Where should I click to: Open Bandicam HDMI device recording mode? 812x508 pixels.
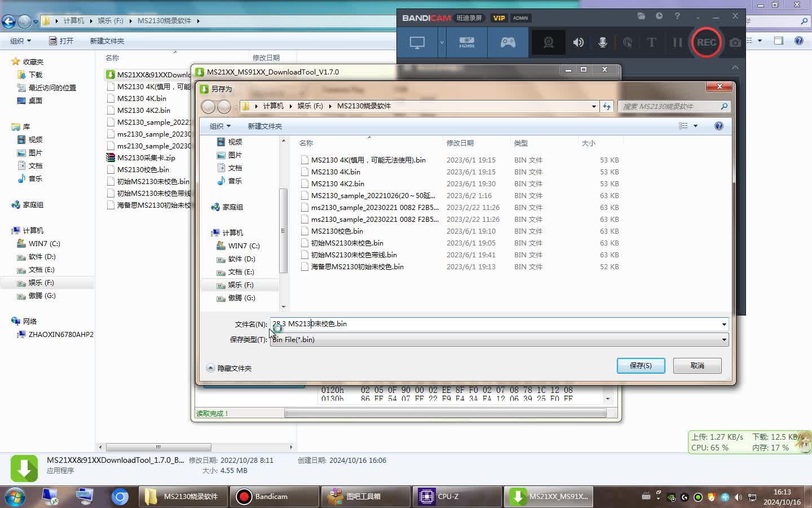pyautogui.click(x=467, y=42)
